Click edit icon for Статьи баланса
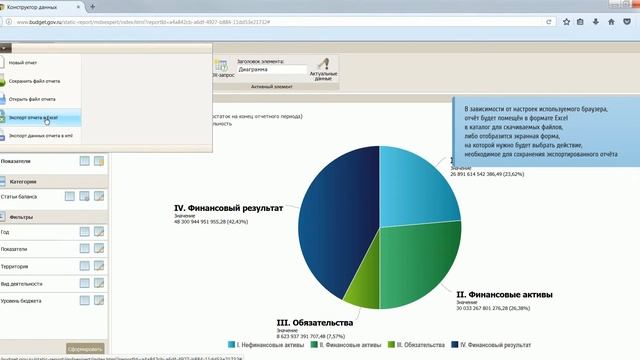Image resolution: width=640 pixels, height=360 pixels. (x=99, y=196)
